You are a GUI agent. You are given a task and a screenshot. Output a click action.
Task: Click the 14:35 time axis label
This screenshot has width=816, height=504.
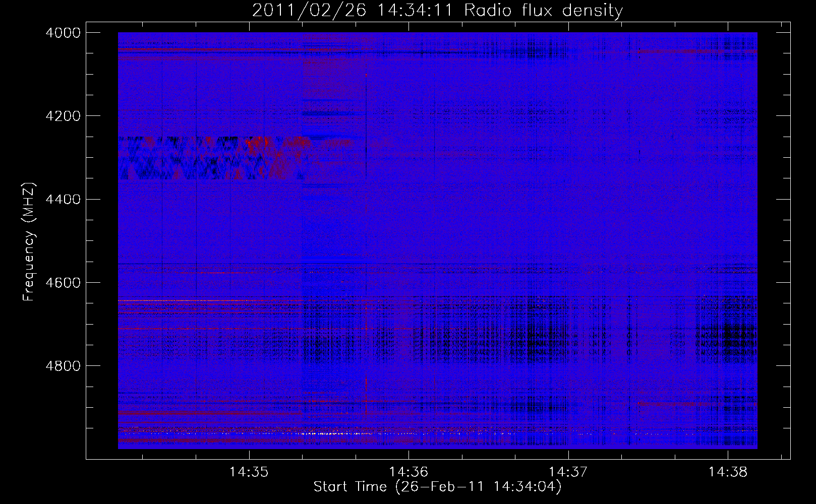pos(249,472)
